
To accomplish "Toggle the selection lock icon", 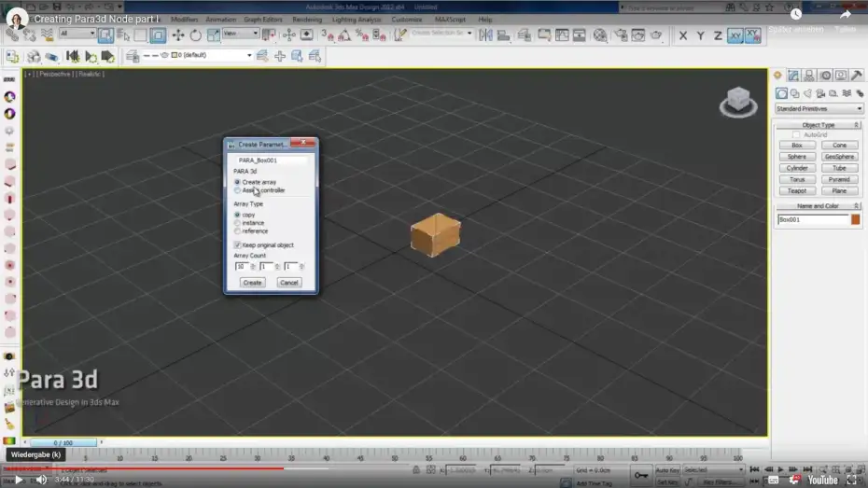I will coord(415,469).
